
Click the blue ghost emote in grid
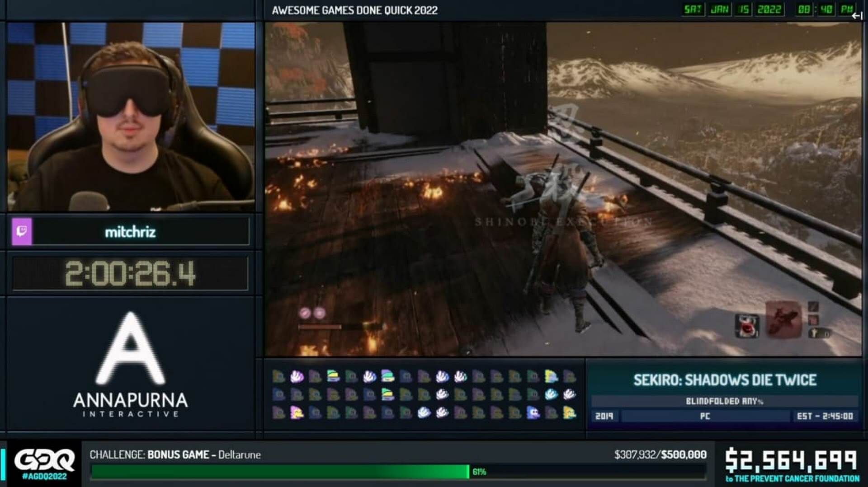(x=533, y=412)
